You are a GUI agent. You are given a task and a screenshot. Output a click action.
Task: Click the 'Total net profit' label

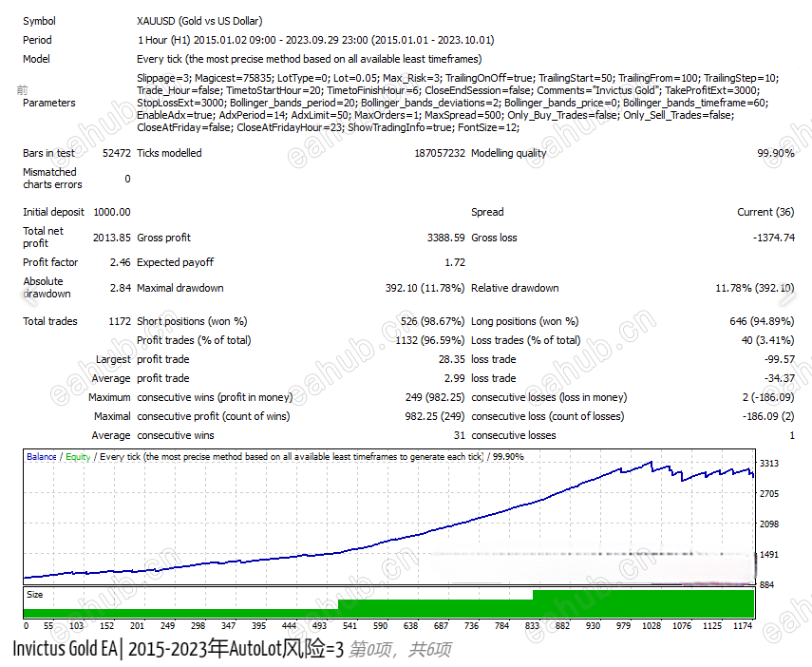pyautogui.click(x=43, y=238)
